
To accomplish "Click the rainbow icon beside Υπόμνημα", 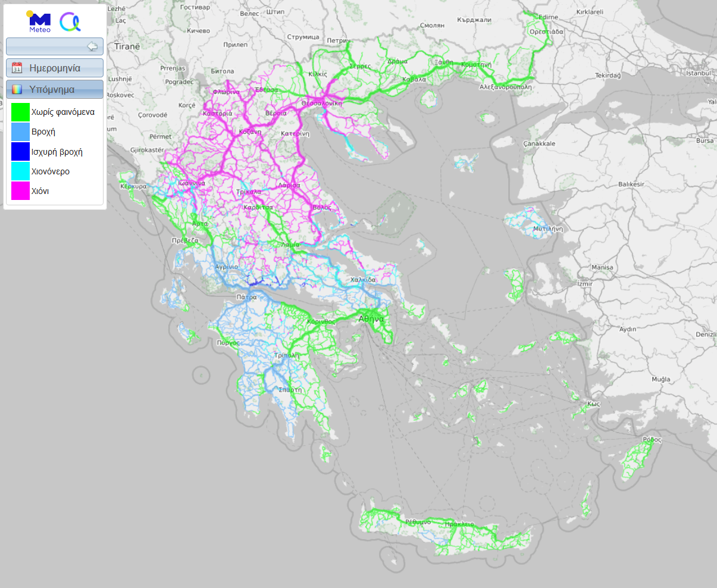I will [17, 89].
